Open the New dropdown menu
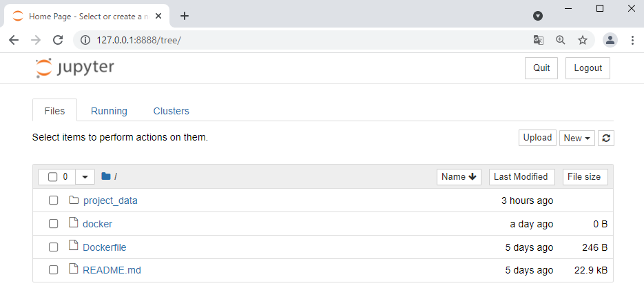Image resolution: width=644 pixels, height=299 pixels. (577, 138)
